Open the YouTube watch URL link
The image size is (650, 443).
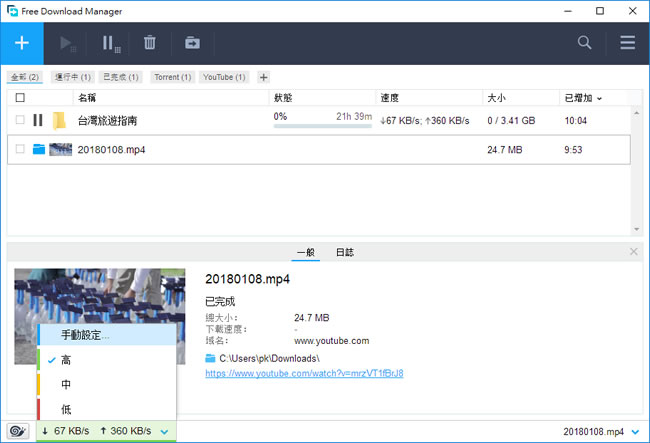pos(304,373)
